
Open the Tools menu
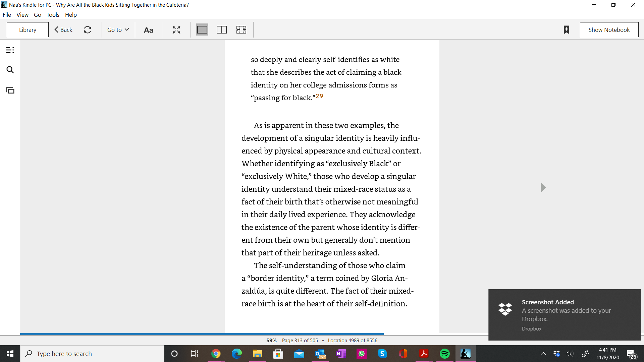pos(53,15)
